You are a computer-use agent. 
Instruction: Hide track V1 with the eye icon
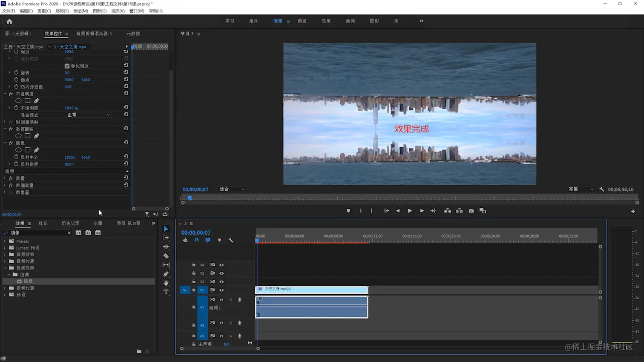point(221,290)
